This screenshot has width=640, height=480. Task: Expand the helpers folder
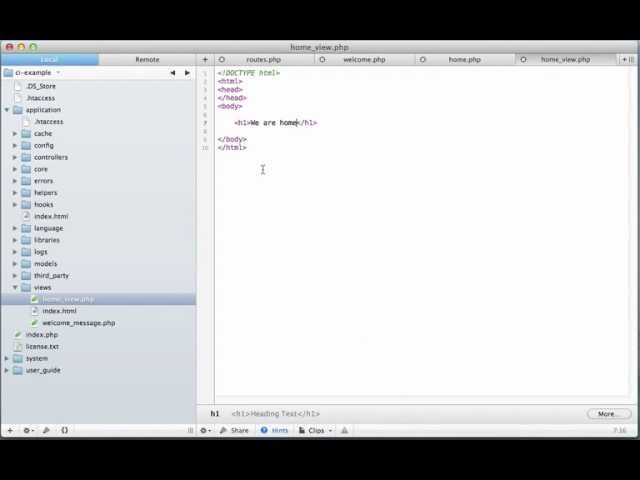coord(15,193)
